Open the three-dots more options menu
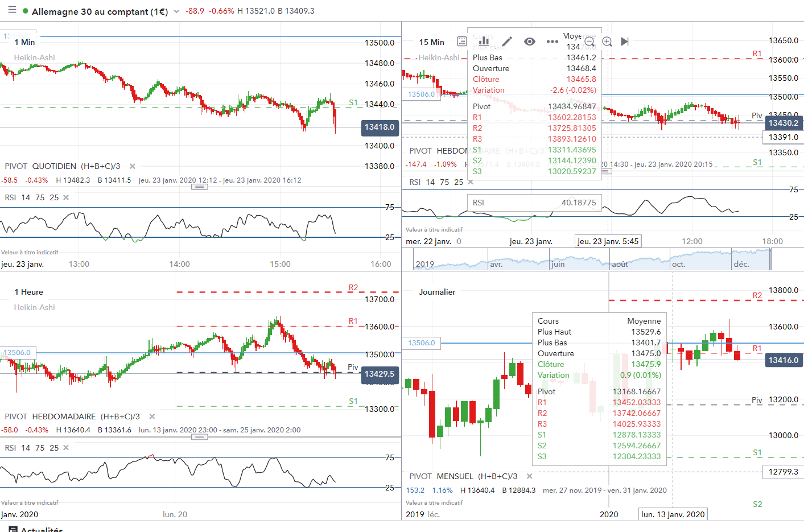 coord(552,42)
